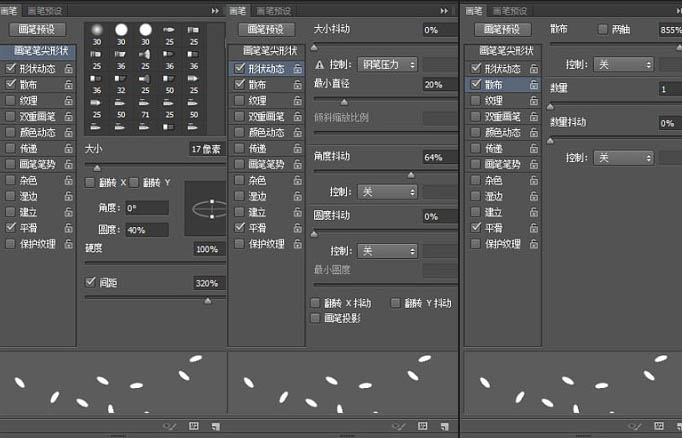Click the new brush icon below the 大小抖动 panel

click(444, 426)
